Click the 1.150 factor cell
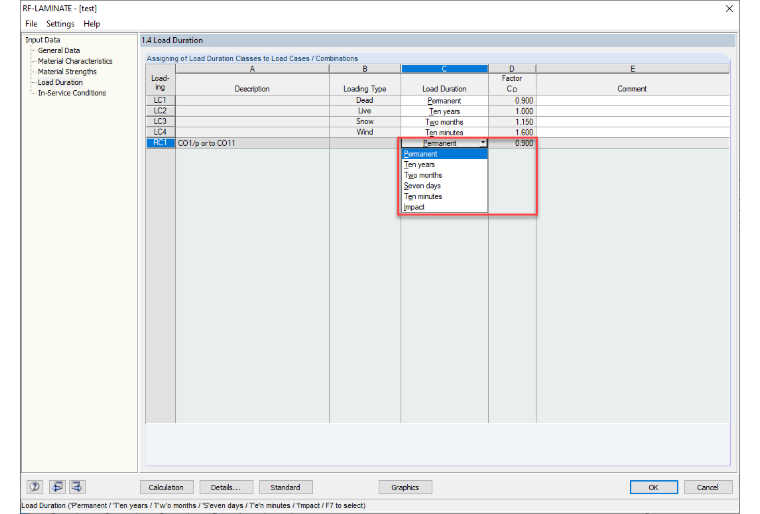The image size is (760, 514). pos(512,122)
